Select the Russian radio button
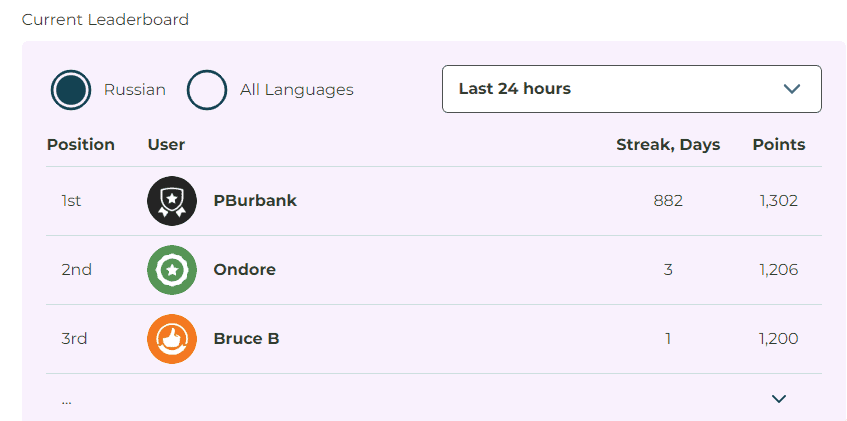Screen dimensions: 847x421 tap(71, 89)
